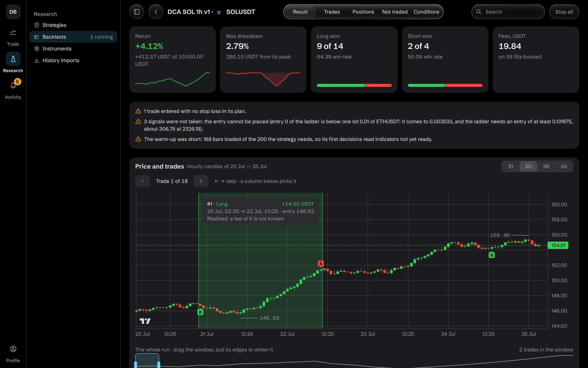
Task: Click the Return card
Action: (x=172, y=60)
